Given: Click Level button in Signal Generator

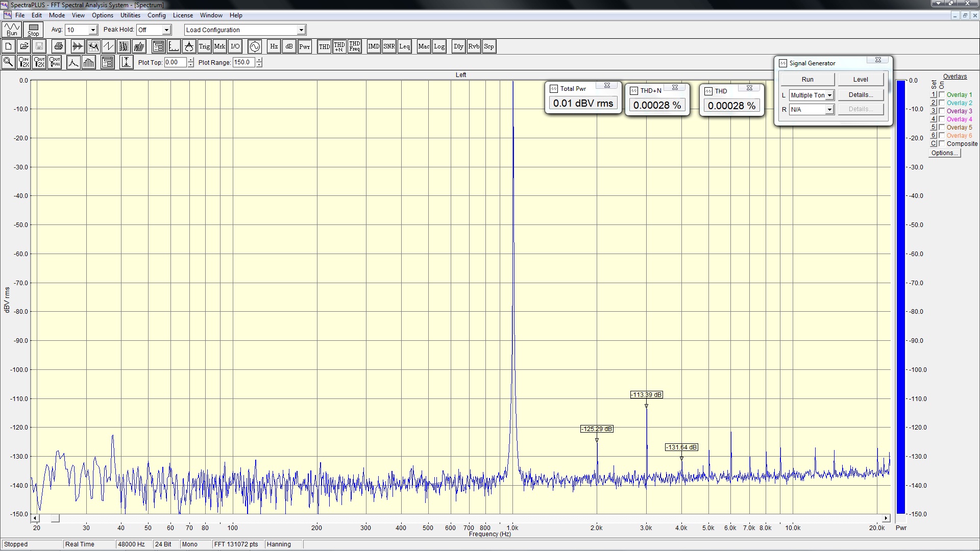Looking at the screenshot, I should (860, 80).
